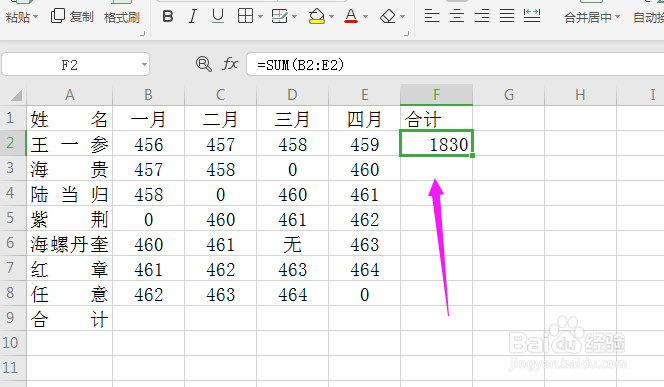Image resolution: width=664 pixels, height=387 pixels.
Task: Click the formula bar with =SUM(B2:E2)
Action: coord(455,64)
